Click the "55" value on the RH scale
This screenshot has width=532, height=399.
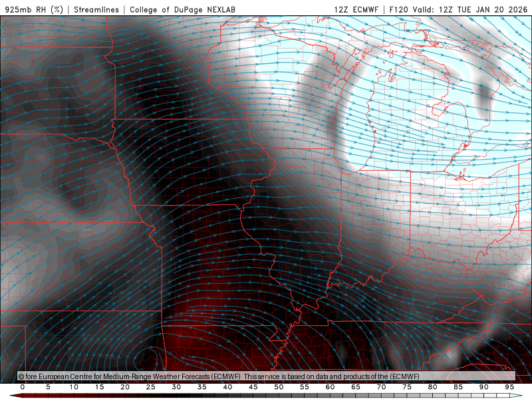tap(305, 387)
